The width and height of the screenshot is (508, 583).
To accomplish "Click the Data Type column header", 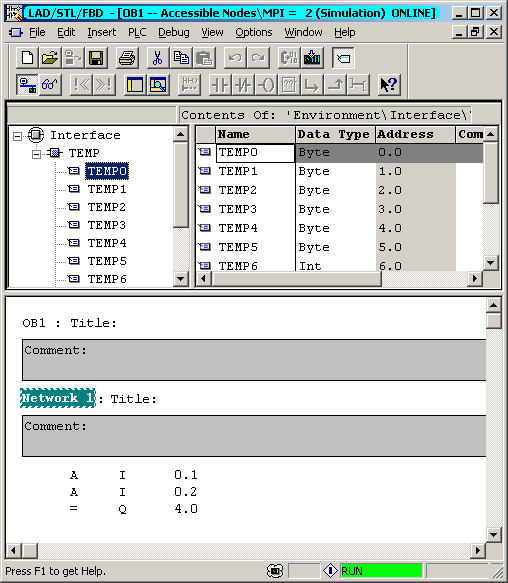I will [x=335, y=134].
